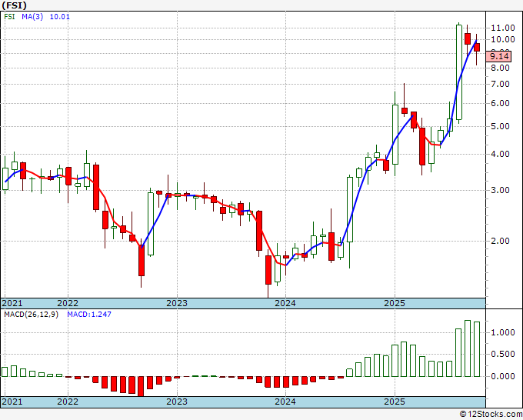This screenshot has width=523, height=420.
Task: Click the (FSI) chart title
Action: click(x=14, y=5)
